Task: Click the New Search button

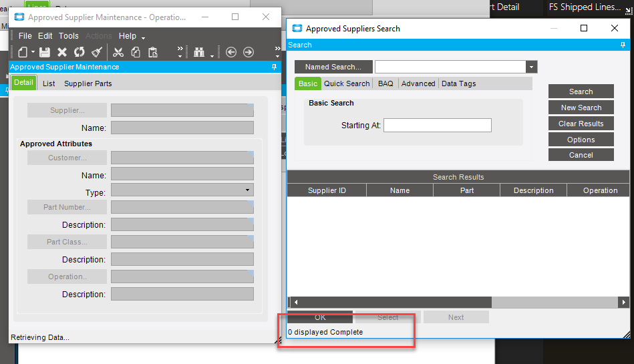Action: point(581,108)
